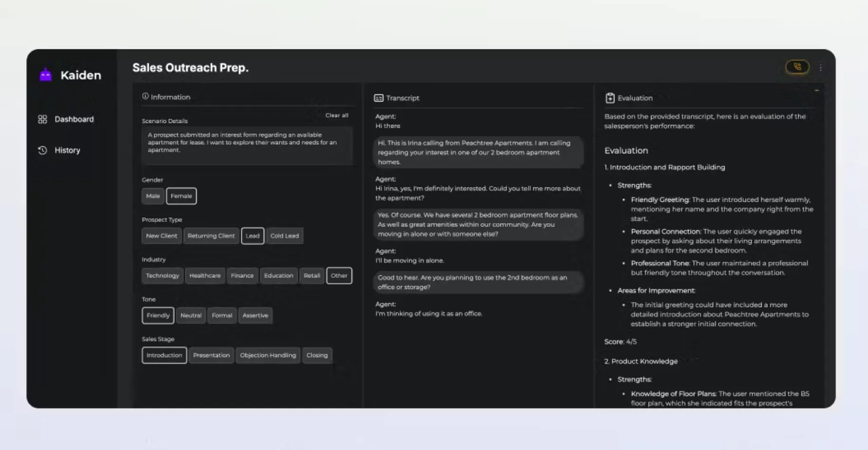Select Objection Handling sales stage

[268, 356]
